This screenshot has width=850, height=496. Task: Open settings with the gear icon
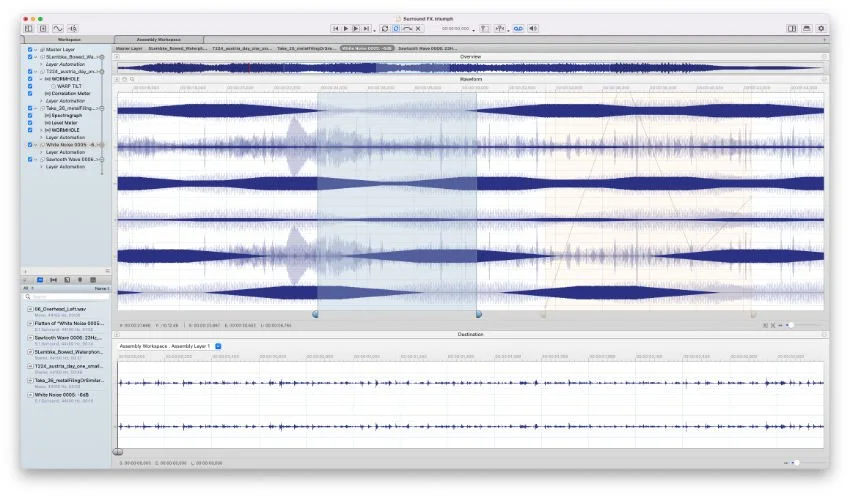[821, 28]
